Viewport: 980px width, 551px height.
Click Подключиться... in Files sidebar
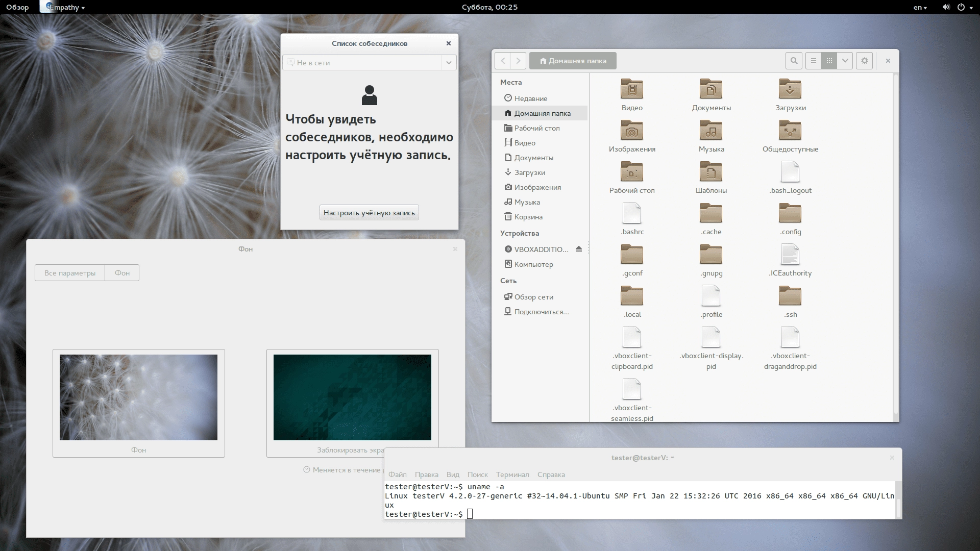pos(540,312)
